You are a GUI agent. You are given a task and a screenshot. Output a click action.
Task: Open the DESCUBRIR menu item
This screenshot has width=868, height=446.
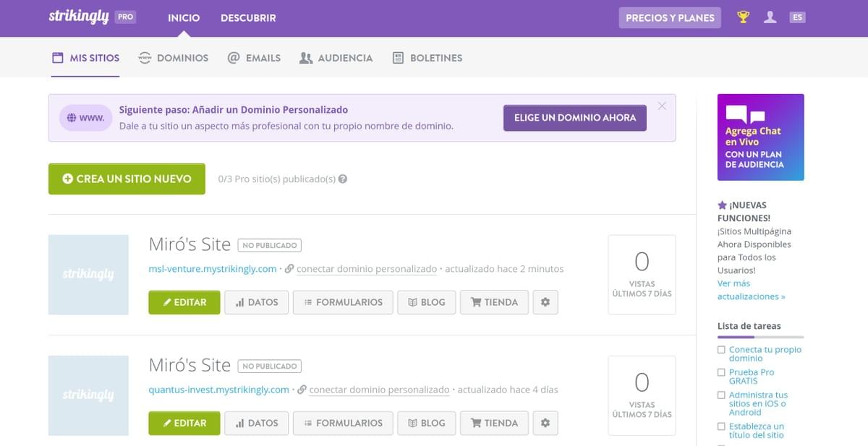[x=248, y=17]
